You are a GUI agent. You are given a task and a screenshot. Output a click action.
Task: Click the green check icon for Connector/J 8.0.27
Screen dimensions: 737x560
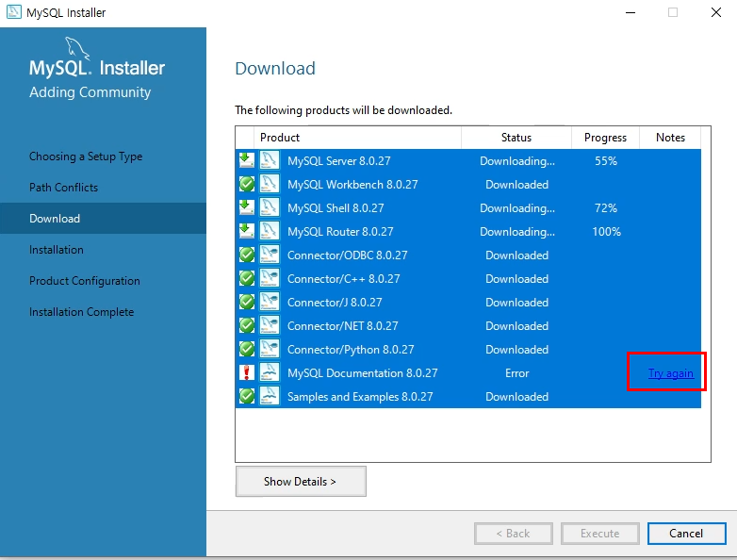coord(247,302)
